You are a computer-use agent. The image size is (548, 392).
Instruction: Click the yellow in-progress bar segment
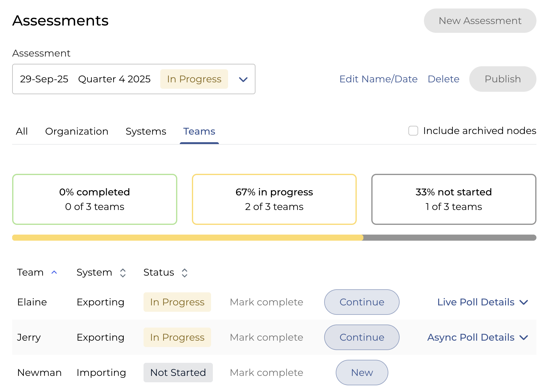coord(188,238)
